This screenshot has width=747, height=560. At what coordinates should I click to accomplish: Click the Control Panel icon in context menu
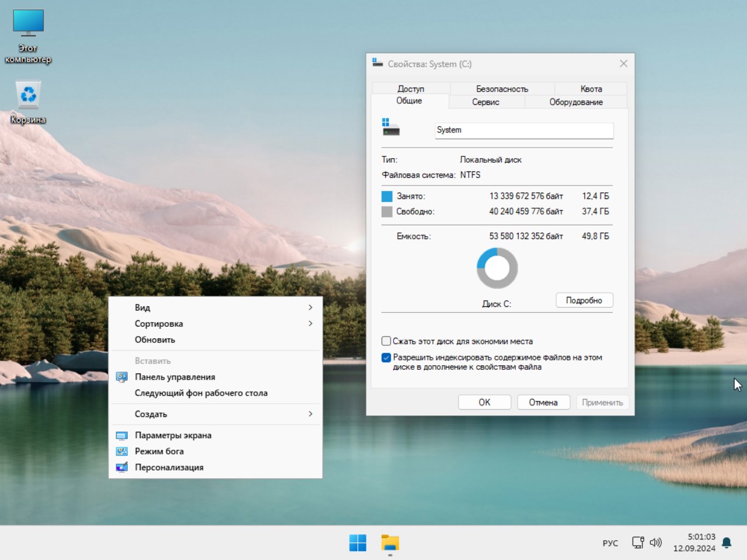point(121,377)
